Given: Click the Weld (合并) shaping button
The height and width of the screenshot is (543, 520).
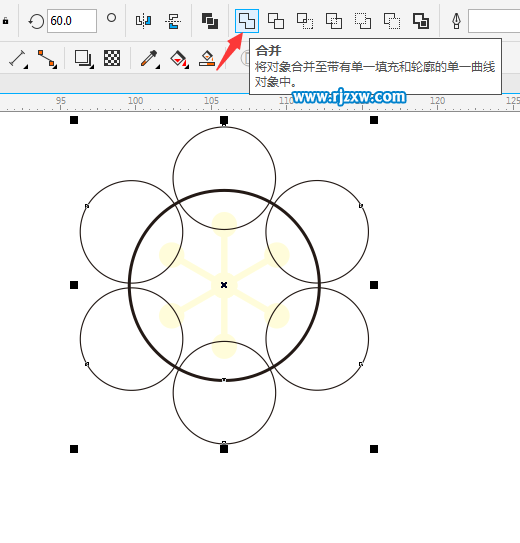Looking at the screenshot, I should [x=247, y=21].
